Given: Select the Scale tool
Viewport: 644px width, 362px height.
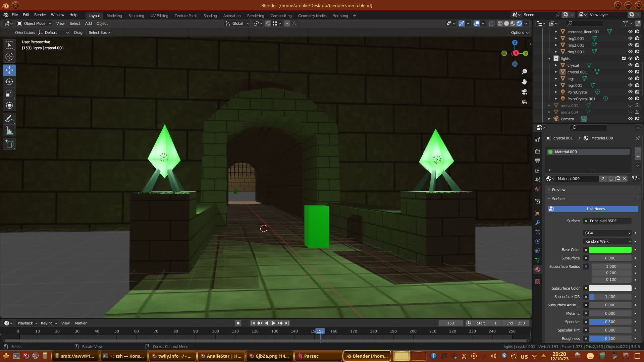Looking at the screenshot, I should (9, 94).
